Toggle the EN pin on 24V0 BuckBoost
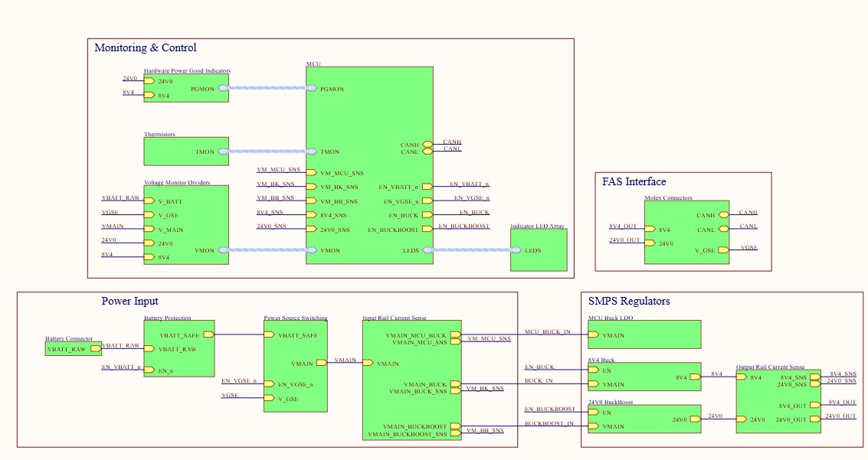The image size is (868, 460). pos(593,413)
